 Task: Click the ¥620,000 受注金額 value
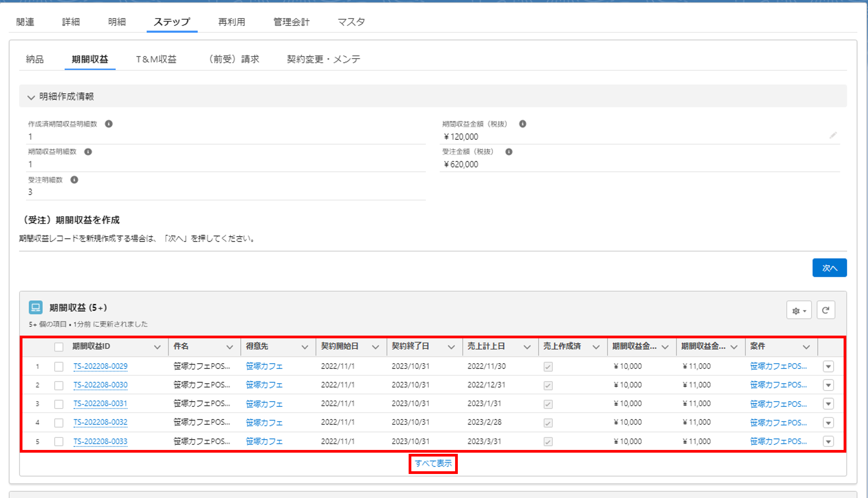coord(461,164)
